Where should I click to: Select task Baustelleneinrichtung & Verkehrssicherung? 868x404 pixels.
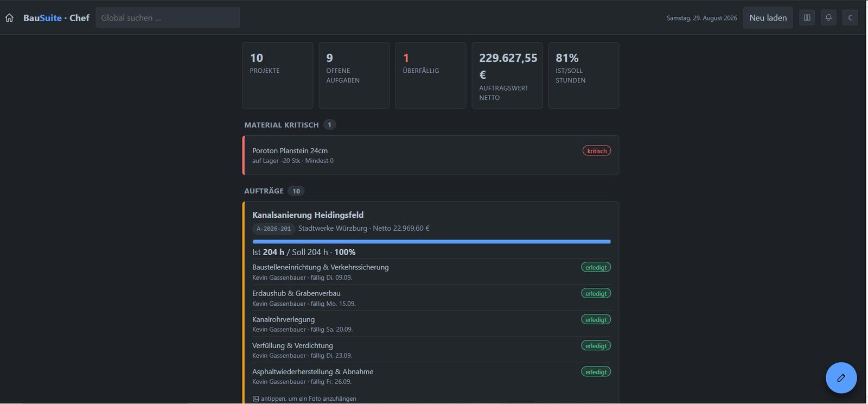pos(431,272)
